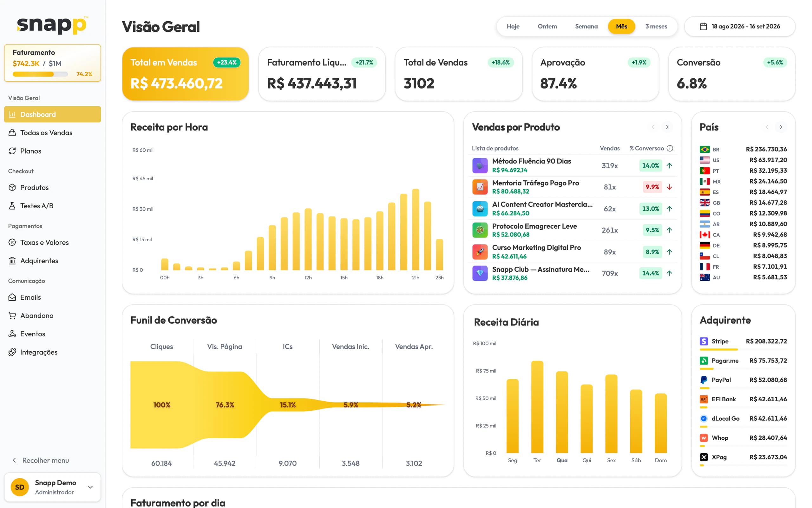Screen dimensions: 812x508
Task: Open Todas as Vendas menu item
Action: [52, 133]
